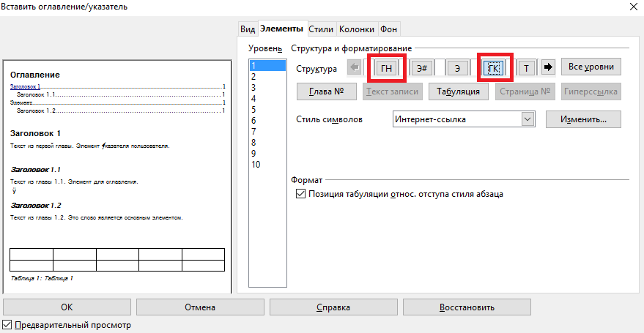
Task: Switch to the Фон tab
Action: [x=388, y=29]
